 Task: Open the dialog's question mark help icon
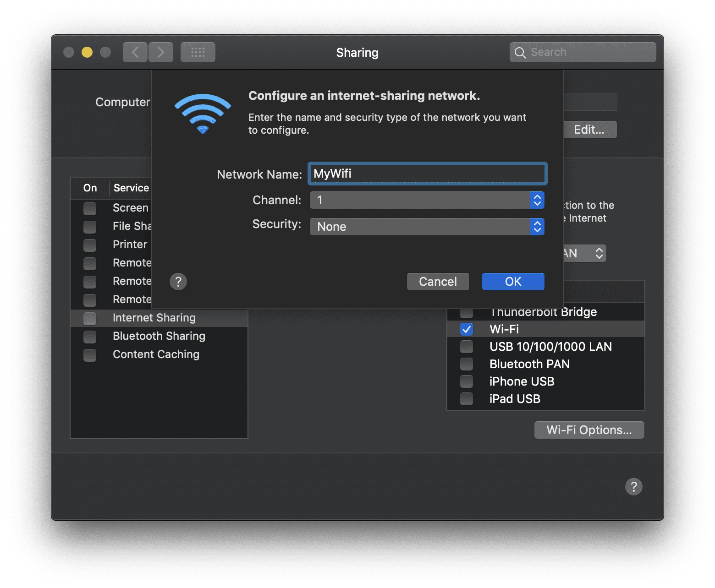[x=178, y=281]
